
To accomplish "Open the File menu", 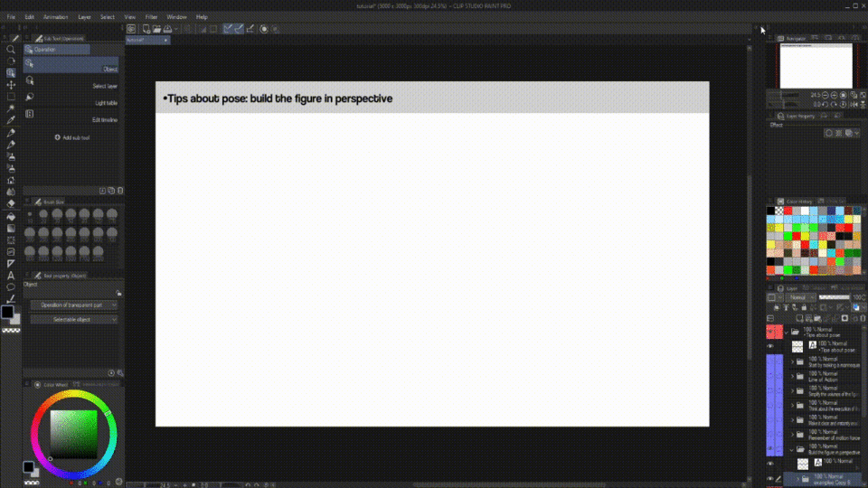I will (11, 17).
